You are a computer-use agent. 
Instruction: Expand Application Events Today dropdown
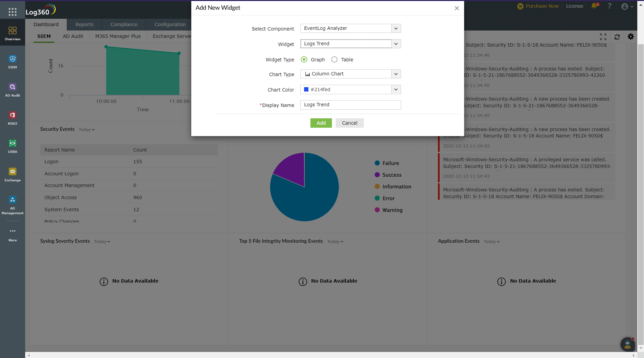tap(492, 242)
